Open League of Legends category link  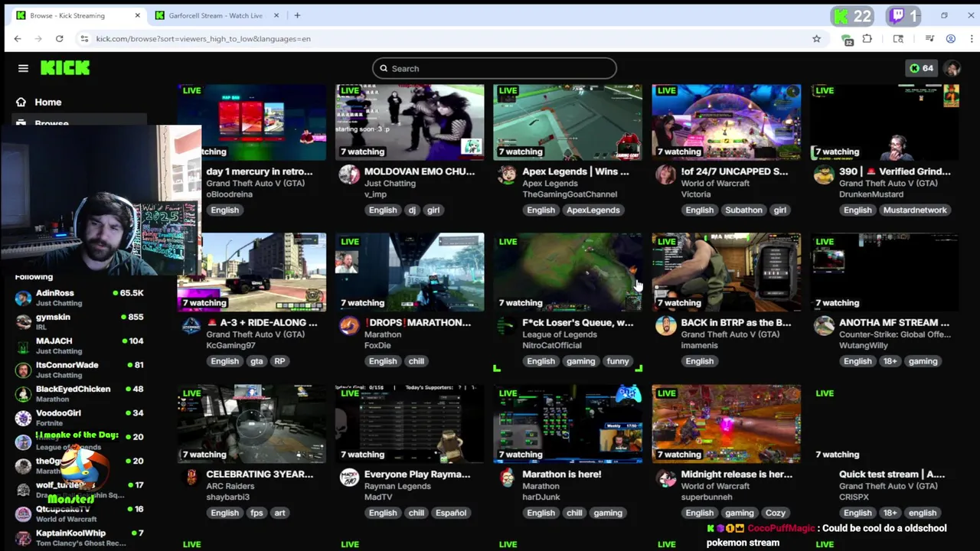pos(560,334)
